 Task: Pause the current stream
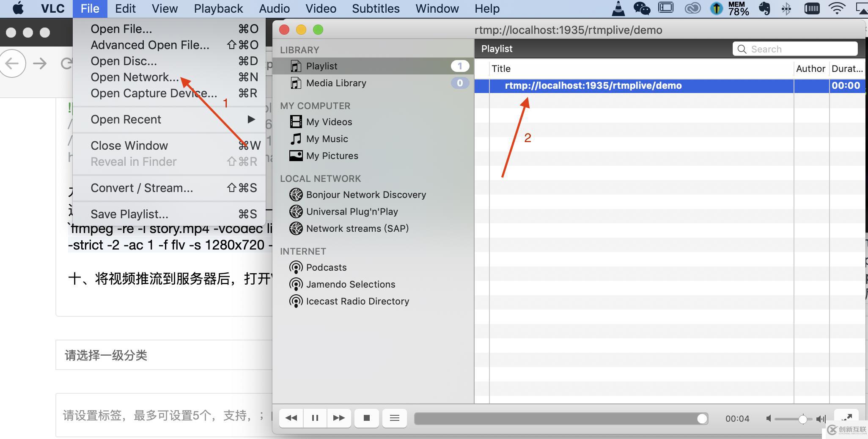pos(315,418)
